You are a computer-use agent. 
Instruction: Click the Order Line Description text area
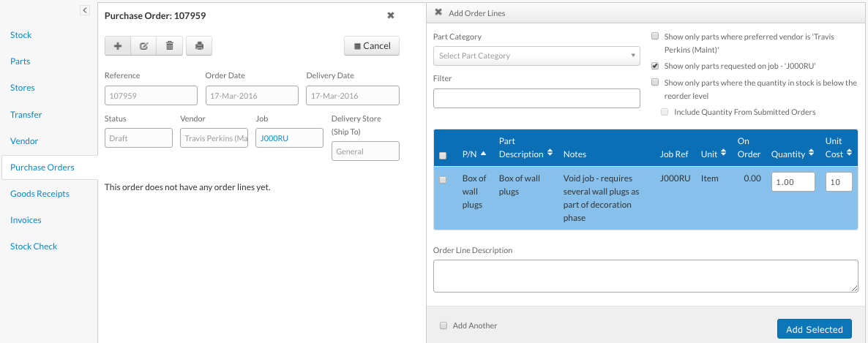point(645,276)
